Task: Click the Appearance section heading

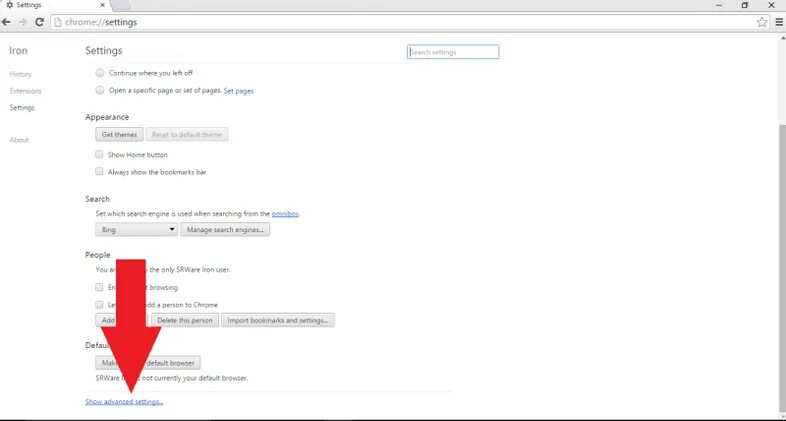Action: click(107, 117)
